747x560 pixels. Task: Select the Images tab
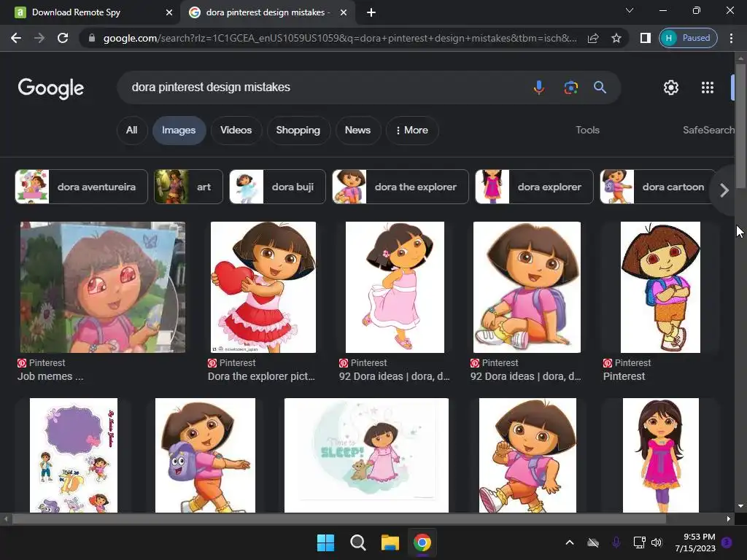tap(179, 130)
